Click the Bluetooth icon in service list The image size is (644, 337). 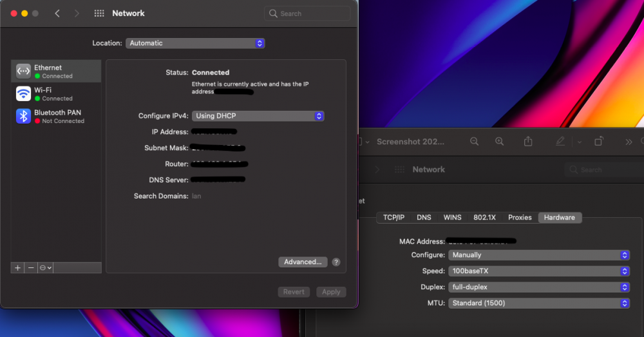pyautogui.click(x=23, y=116)
